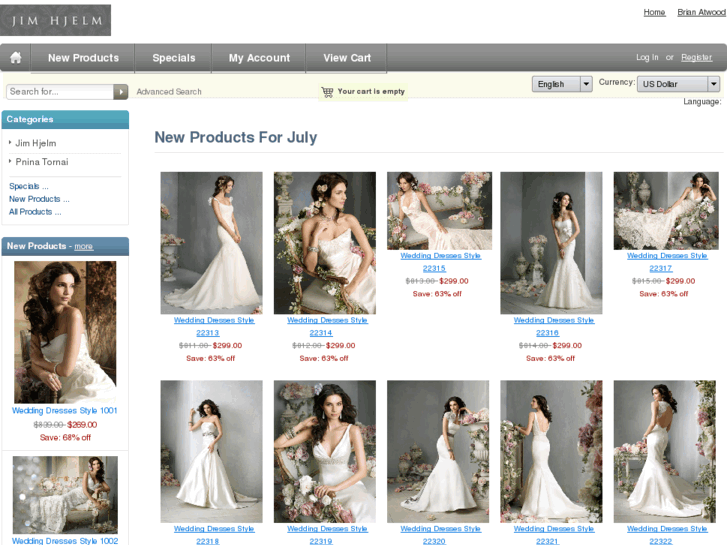Click Wedding Dresses Style 22316 link

click(554, 327)
